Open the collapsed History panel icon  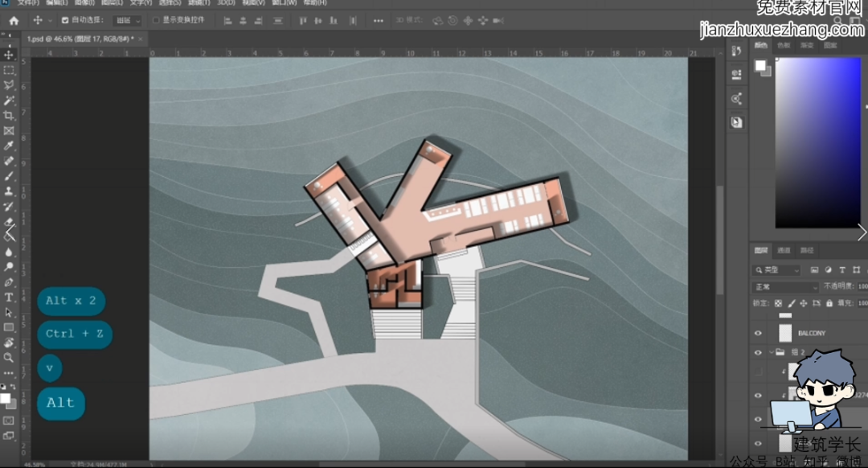[736, 51]
